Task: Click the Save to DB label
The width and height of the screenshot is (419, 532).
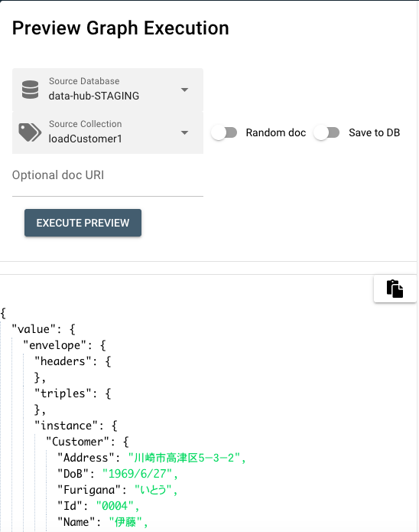Action: tap(375, 132)
